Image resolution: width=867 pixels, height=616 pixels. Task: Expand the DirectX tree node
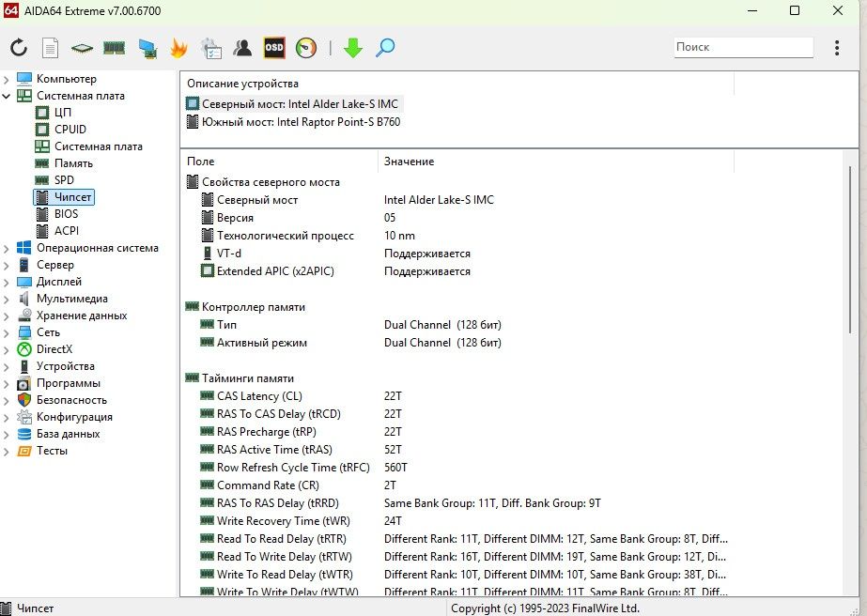coord(7,350)
